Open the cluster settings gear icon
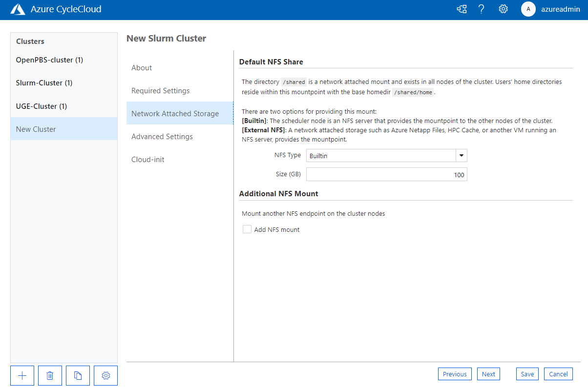Screen dimensions: 588x390 [x=105, y=375]
